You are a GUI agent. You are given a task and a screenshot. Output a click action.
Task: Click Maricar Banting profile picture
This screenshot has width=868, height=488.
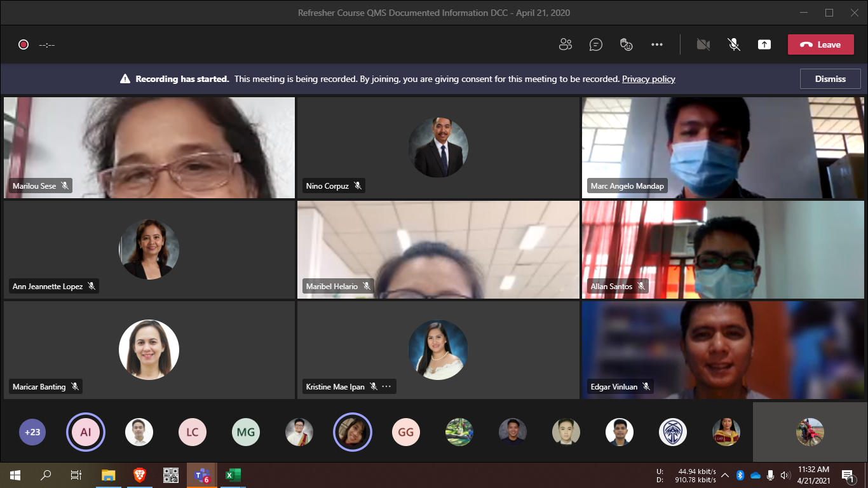tap(149, 349)
